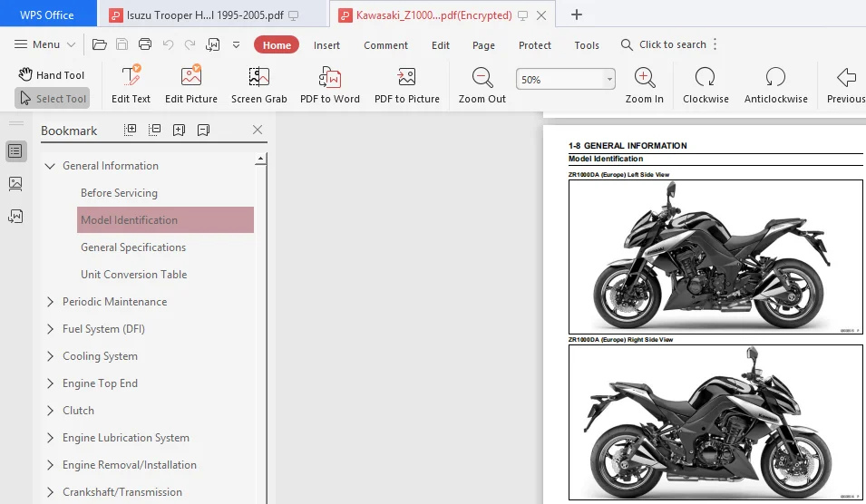Go to Previous page
Viewport: 866px width, 504px height.
845,84
